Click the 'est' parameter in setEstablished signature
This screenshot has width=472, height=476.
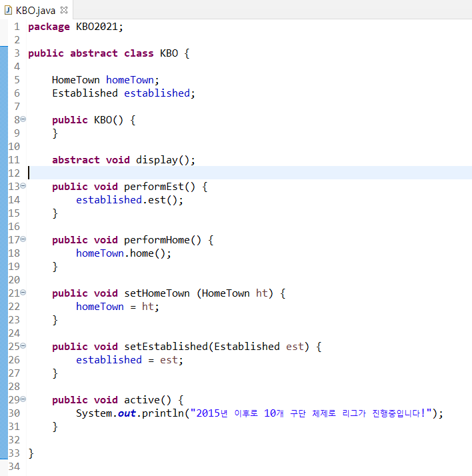click(295, 347)
